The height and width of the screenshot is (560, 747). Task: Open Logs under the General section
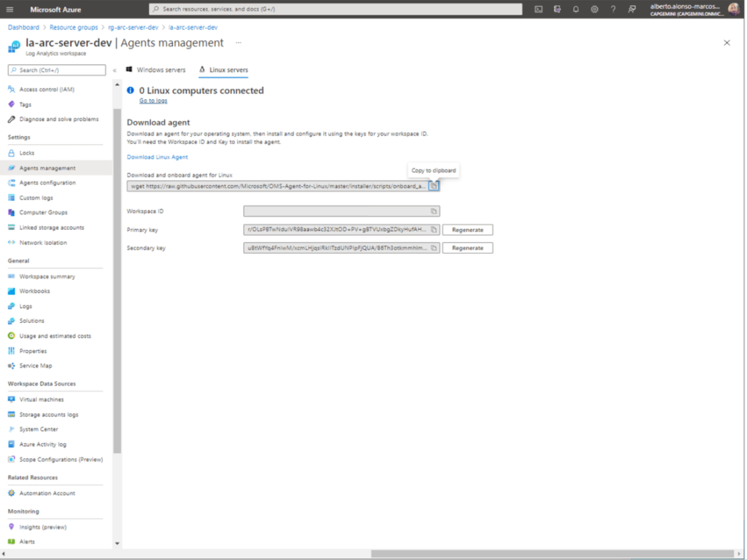coord(26,306)
